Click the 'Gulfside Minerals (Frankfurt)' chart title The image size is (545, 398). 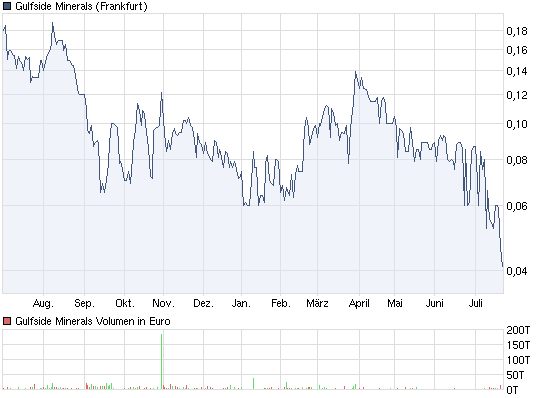tap(81, 6)
